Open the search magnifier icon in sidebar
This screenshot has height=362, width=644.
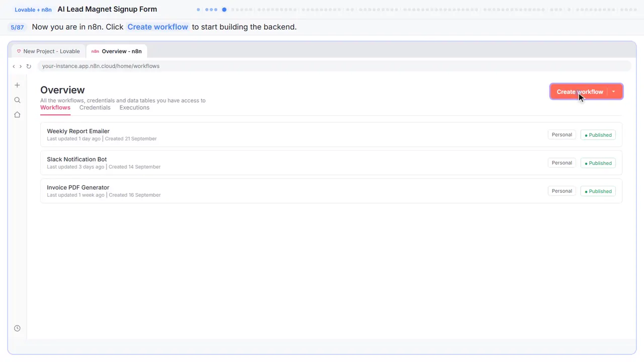coord(17,100)
